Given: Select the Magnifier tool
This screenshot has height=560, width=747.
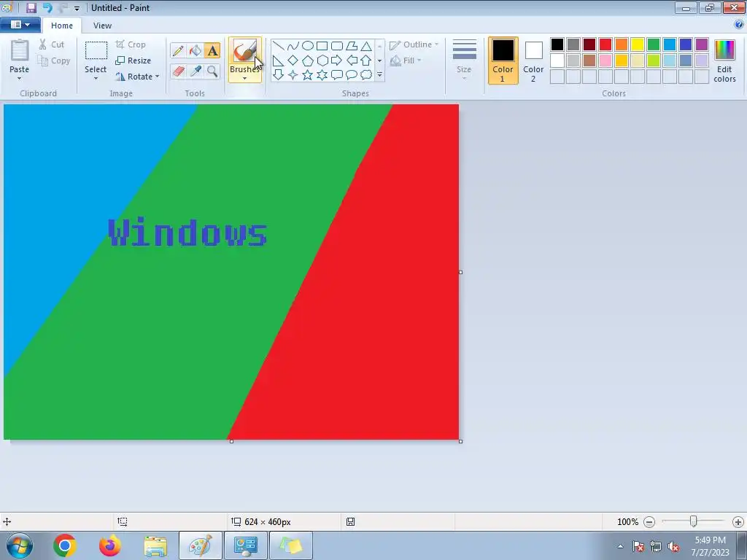Looking at the screenshot, I should [x=212, y=71].
